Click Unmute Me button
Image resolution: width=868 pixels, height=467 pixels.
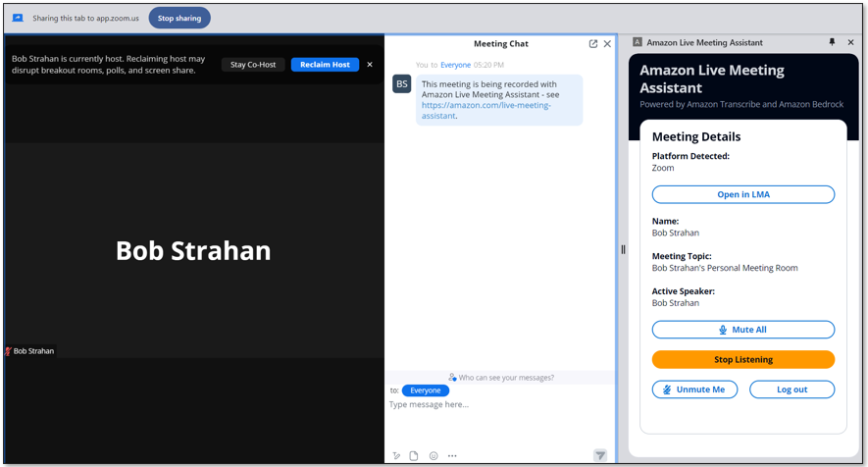coord(694,389)
